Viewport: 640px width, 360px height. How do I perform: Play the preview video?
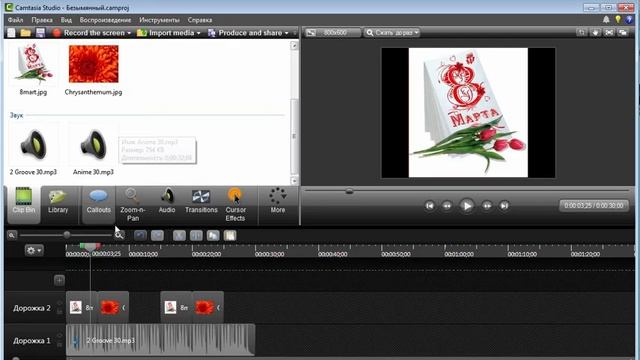[x=467, y=206]
